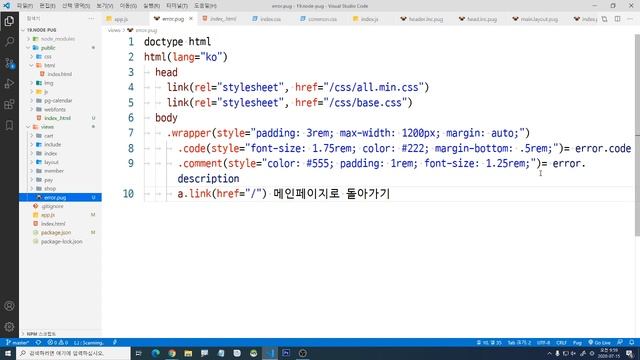Collapse the html folder
640x360 pixels.
point(32,65)
